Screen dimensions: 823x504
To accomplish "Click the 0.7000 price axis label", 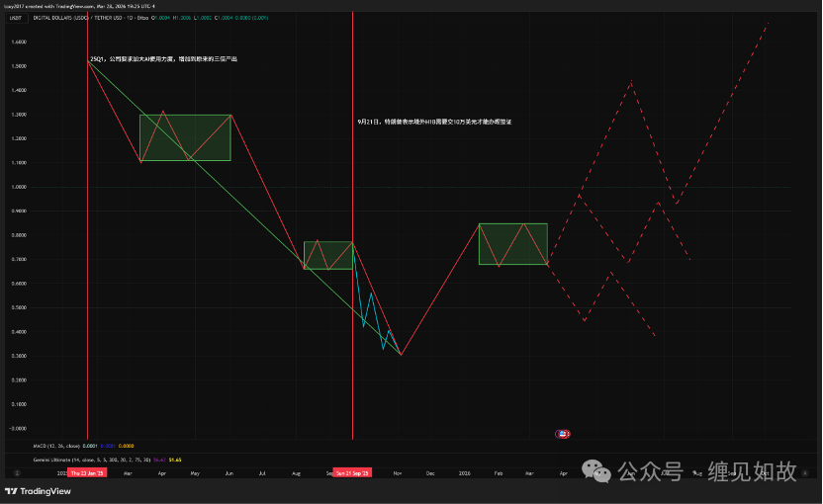I will (x=20, y=260).
